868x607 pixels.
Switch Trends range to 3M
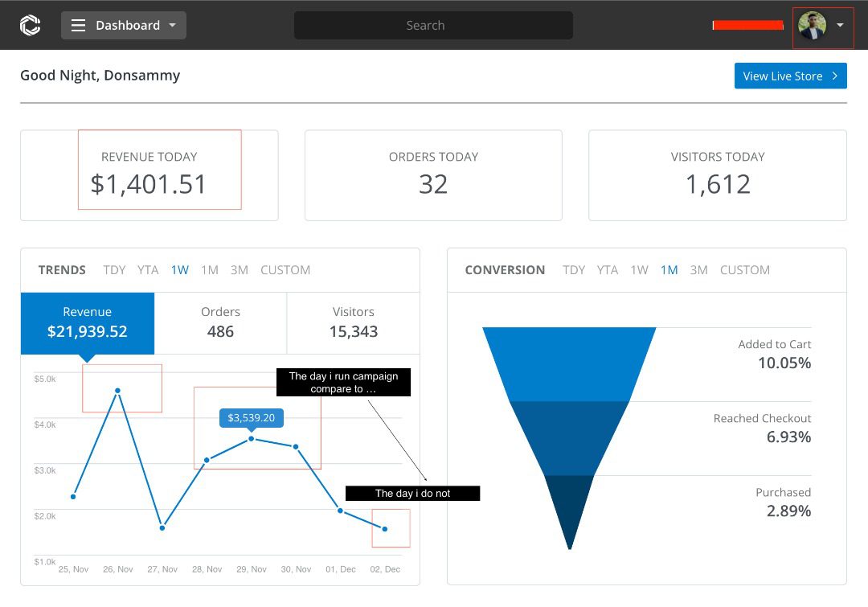tap(239, 270)
